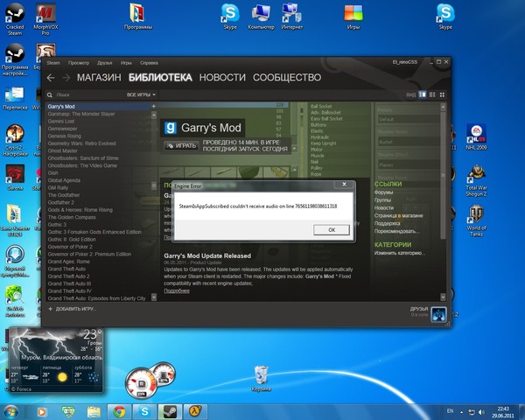Show hidden system tray icons
The image size is (525, 420).
[462, 412]
